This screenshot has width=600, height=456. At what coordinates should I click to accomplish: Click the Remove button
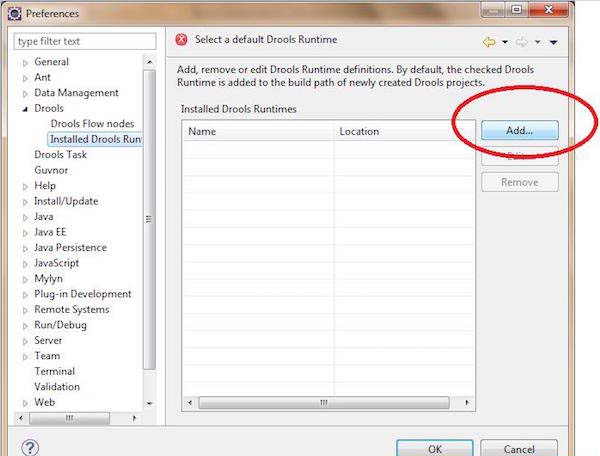coord(520,182)
